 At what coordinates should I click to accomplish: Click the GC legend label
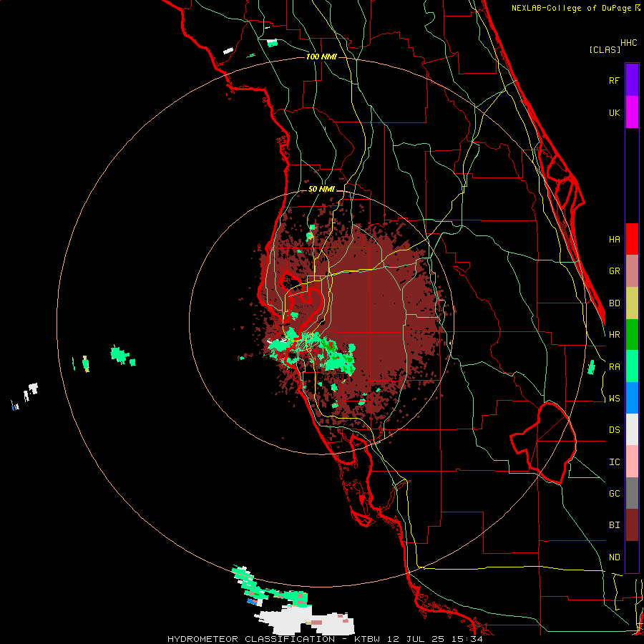pyautogui.click(x=614, y=493)
